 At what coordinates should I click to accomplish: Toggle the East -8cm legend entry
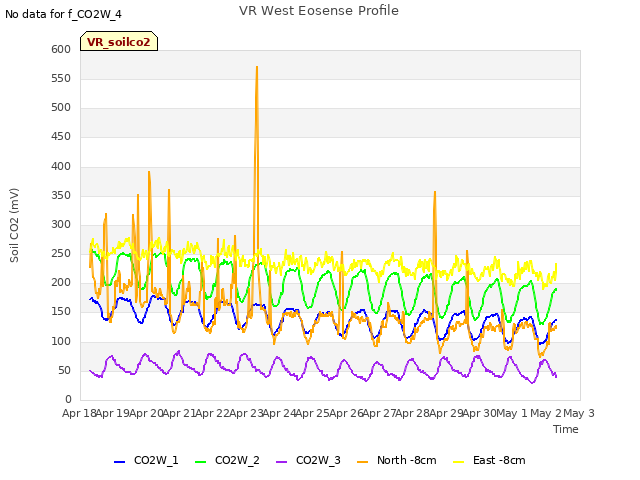489,460
